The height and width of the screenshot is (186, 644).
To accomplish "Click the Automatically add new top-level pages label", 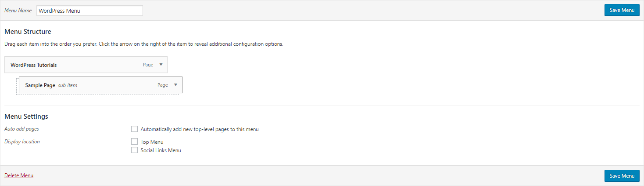I will tap(200, 129).
